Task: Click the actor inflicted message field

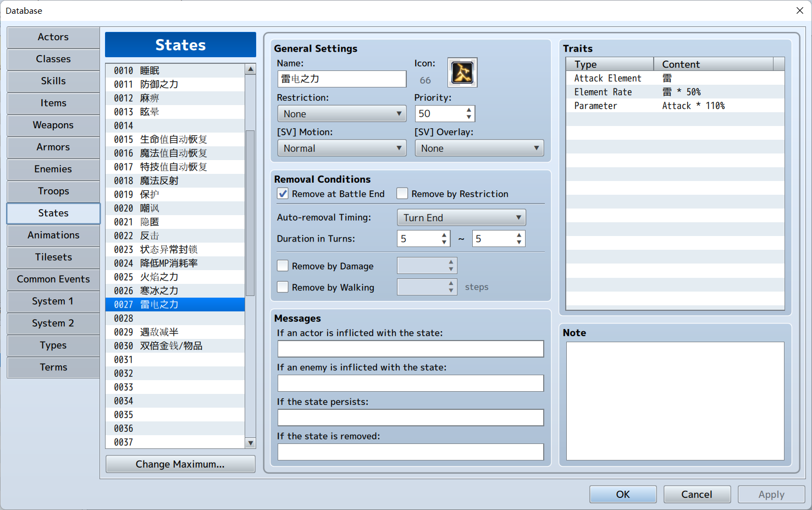Action: (411, 349)
